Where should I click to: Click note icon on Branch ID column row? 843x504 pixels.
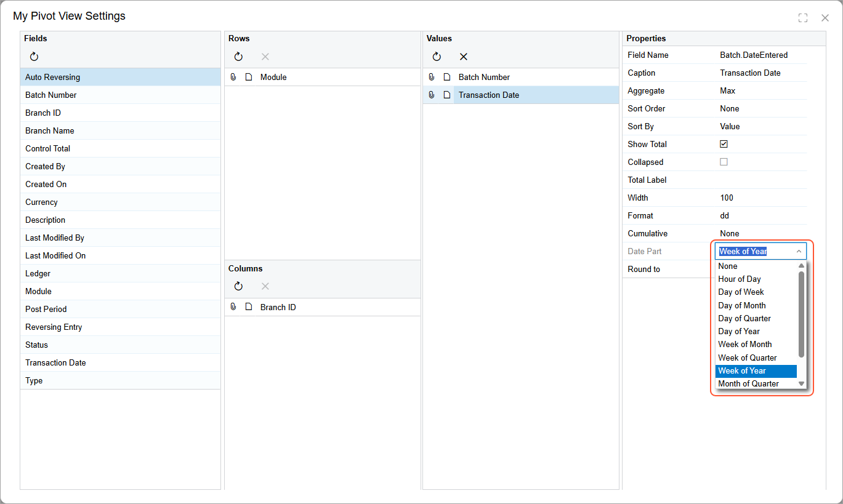coord(249,307)
